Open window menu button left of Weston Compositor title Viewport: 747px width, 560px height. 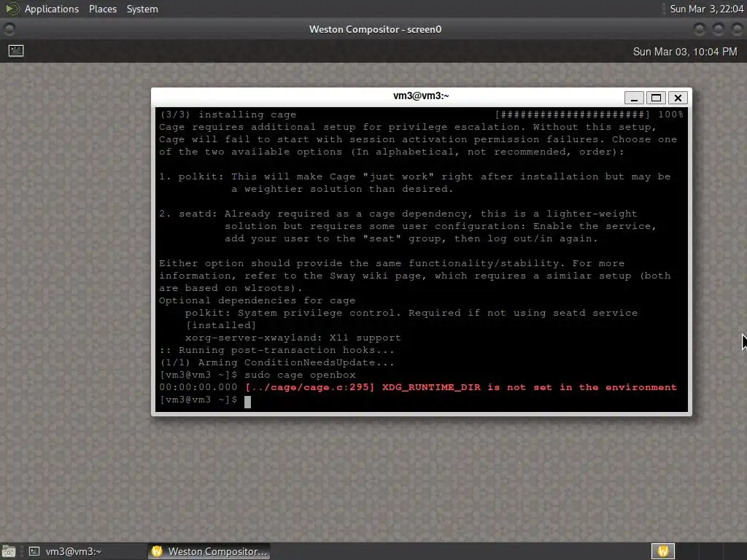point(9,29)
